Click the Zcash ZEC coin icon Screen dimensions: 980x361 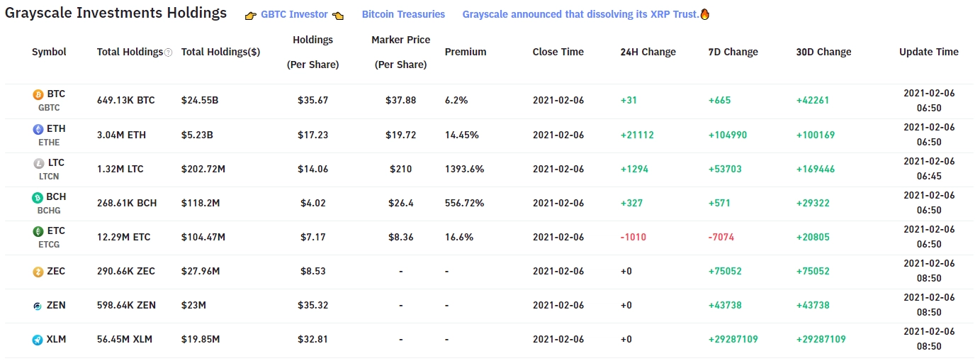click(x=38, y=272)
